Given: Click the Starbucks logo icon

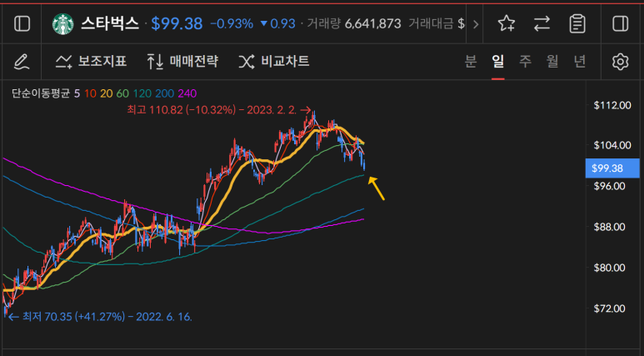Looking at the screenshot, I should [62, 24].
